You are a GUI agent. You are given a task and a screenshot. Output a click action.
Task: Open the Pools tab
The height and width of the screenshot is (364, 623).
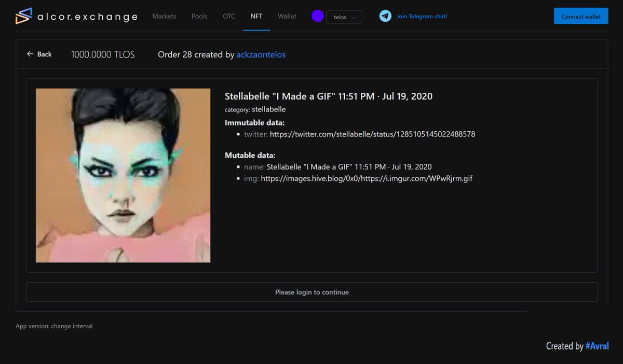pyautogui.click(x=199, y=16)
